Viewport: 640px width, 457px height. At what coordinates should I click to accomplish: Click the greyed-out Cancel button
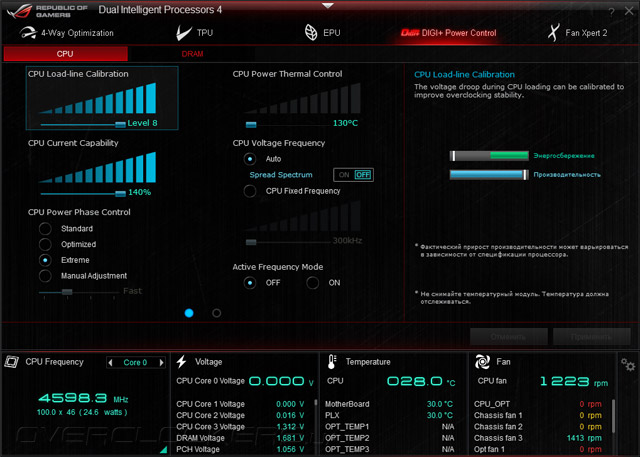point(509,337)
